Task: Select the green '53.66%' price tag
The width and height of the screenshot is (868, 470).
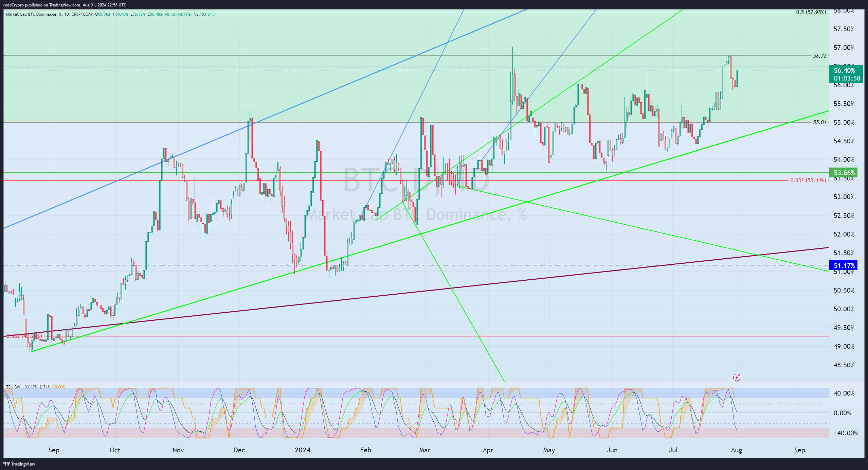Action: coord(843,173)
